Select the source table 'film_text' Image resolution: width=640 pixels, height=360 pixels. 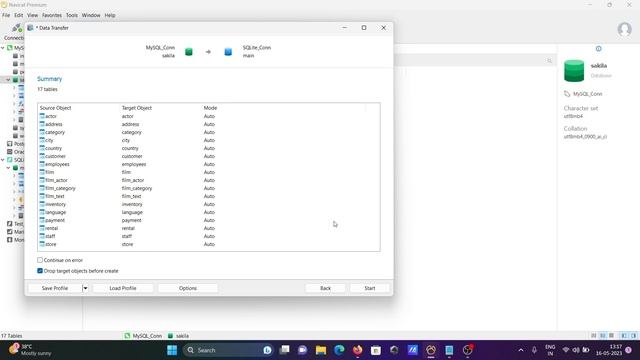[55, 196]
